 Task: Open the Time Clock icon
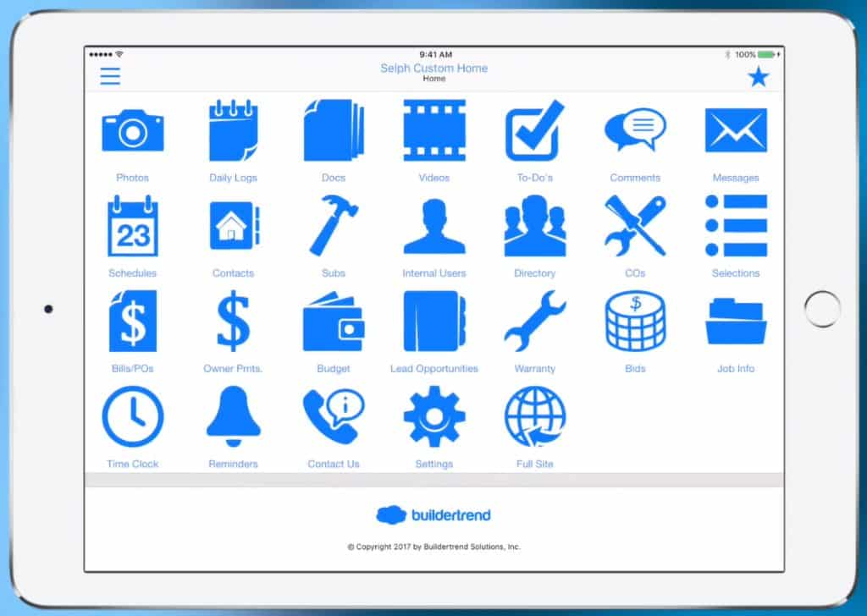[x=133, y=418]
